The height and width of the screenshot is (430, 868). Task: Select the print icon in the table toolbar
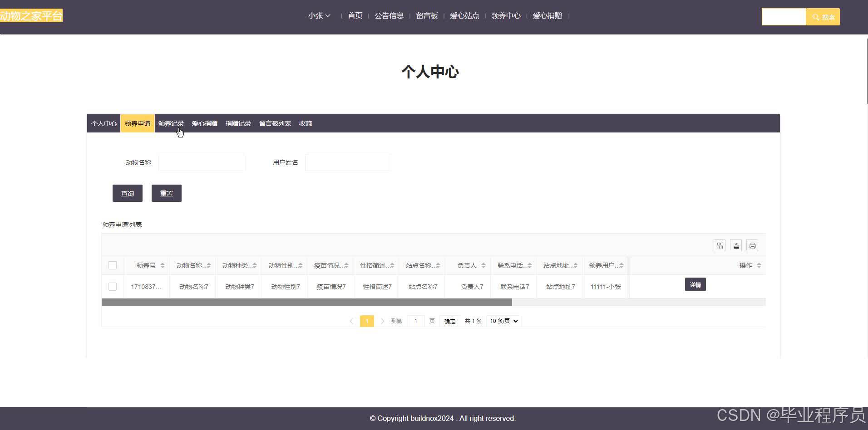[x=752, y=245]
